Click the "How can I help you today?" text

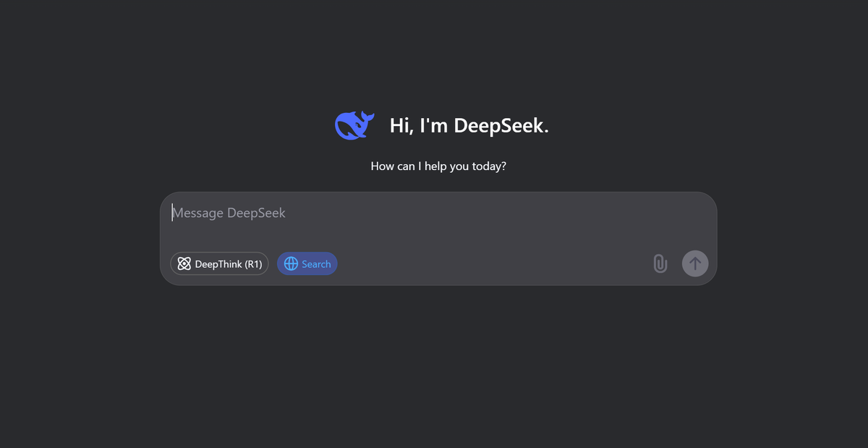[x=438, y=166]
